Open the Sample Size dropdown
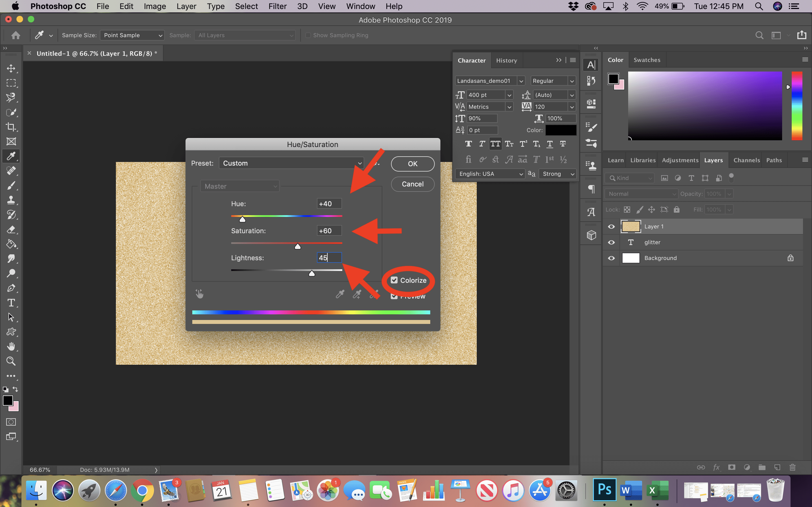 [x=132, y=35]
